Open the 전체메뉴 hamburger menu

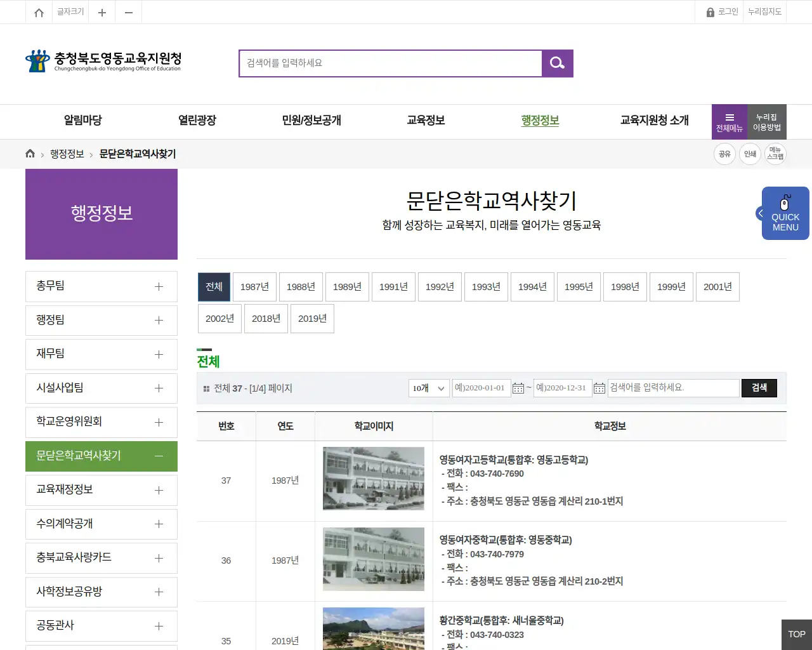coord(730,122)
